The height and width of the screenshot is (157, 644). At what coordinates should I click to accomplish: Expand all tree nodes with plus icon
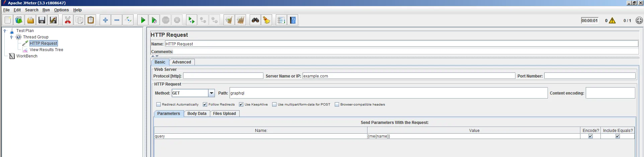click(x=105, y=20)
